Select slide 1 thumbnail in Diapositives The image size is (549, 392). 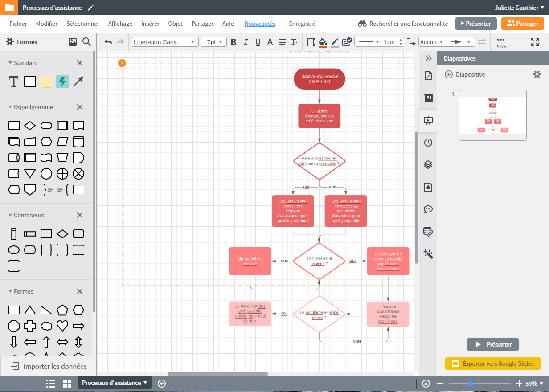coord(492,115)
